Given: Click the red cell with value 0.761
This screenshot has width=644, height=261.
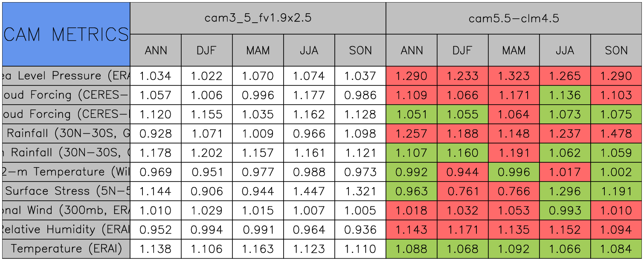Looking at the screenshot, I should (462, 191).
